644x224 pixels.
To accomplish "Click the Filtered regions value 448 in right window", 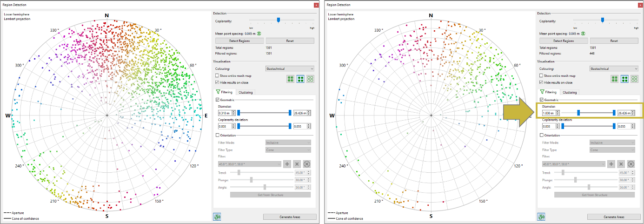I will (592, 53).
